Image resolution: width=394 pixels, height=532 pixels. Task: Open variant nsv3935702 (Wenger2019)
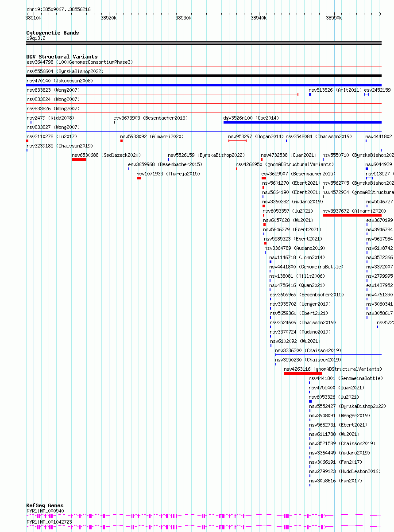300,304
